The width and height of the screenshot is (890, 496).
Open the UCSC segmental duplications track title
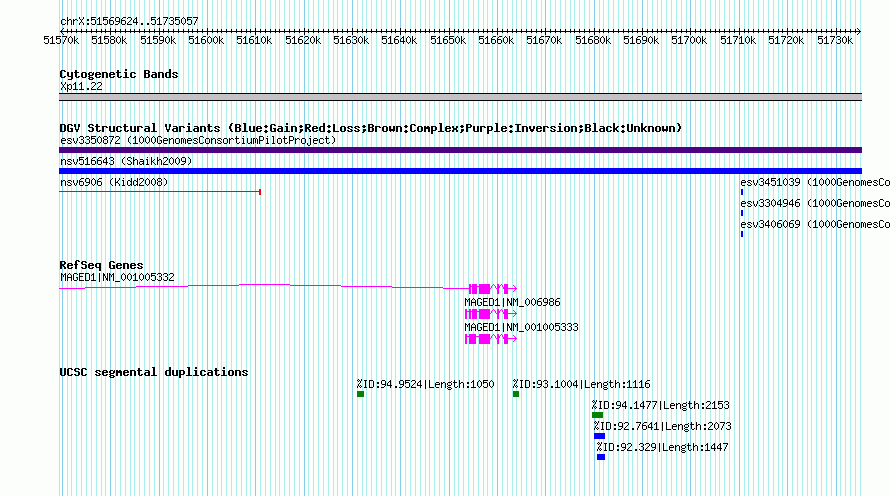[154, 372]
